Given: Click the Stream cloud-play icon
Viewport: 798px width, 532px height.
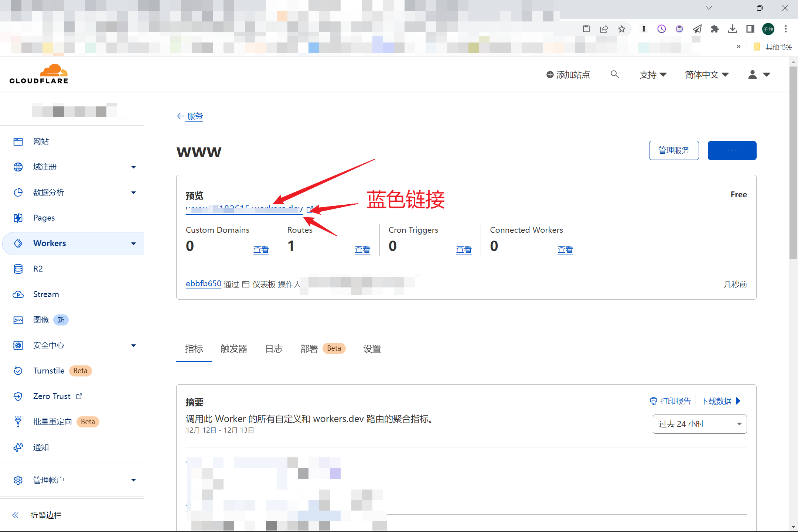Looking at the screenshot, I should pos(18,294).
